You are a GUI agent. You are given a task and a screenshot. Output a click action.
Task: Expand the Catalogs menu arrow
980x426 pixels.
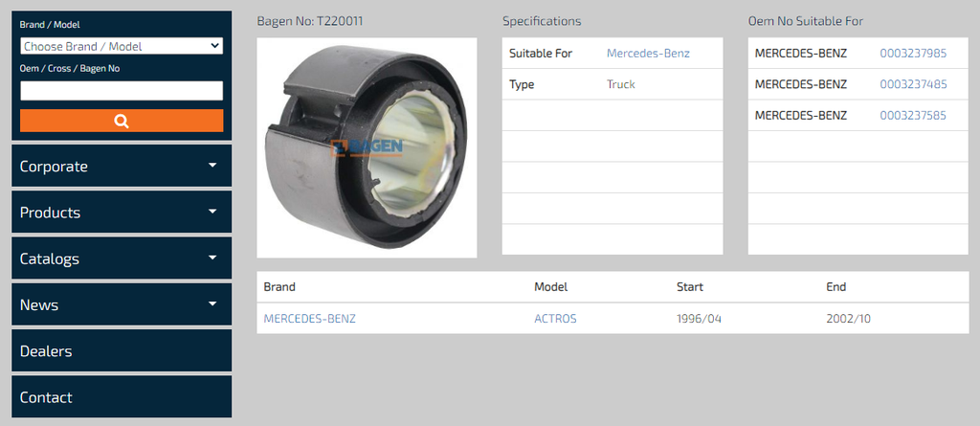tap(212, 258)
